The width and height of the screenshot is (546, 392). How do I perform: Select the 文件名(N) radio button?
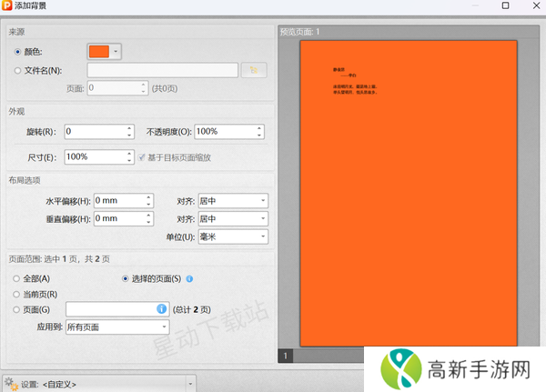(17, 71)
